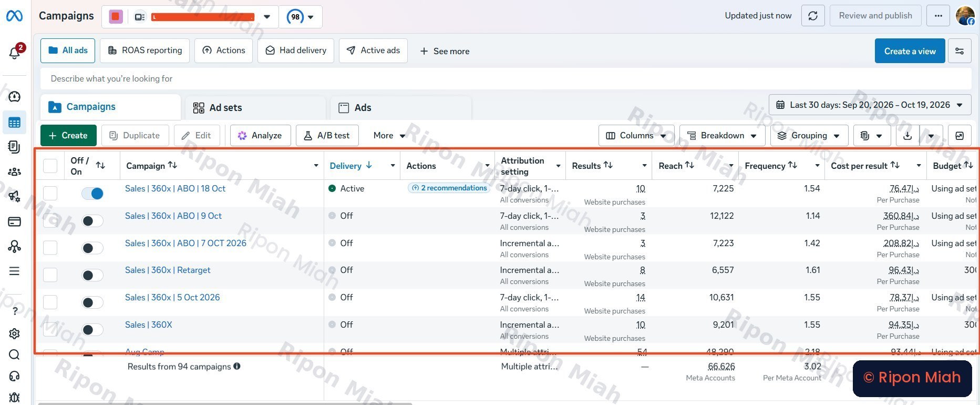The image size is (980, 405).
Task: Check the select-all header checkbox
Action: click(x=50, y=166)
